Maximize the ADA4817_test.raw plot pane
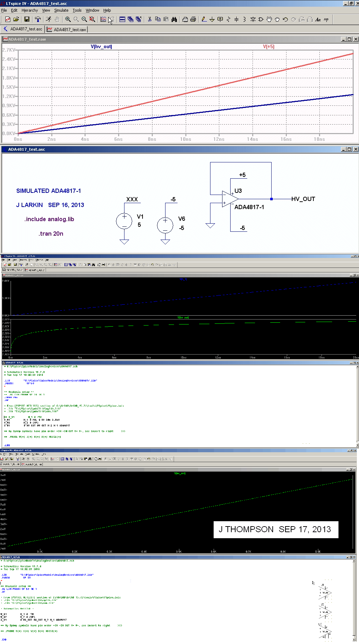Image resolution: width=359 pixels, height=644 pixels. [349, 39]
